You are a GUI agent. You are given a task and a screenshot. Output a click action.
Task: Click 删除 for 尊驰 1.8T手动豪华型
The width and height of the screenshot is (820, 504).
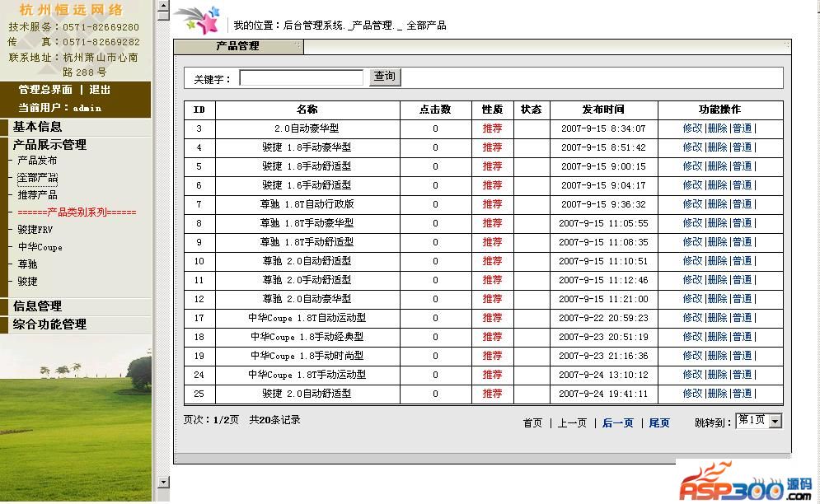tap(717, 223)
